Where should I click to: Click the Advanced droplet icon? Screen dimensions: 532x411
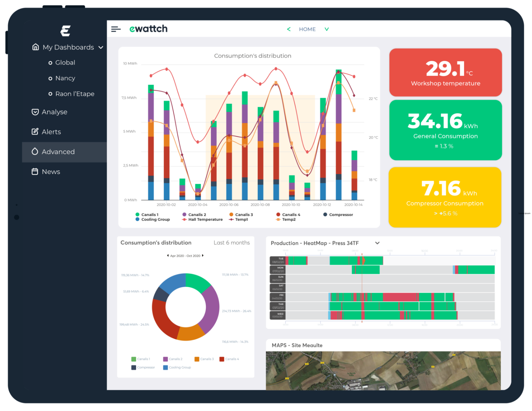click(x=35, y=151)
